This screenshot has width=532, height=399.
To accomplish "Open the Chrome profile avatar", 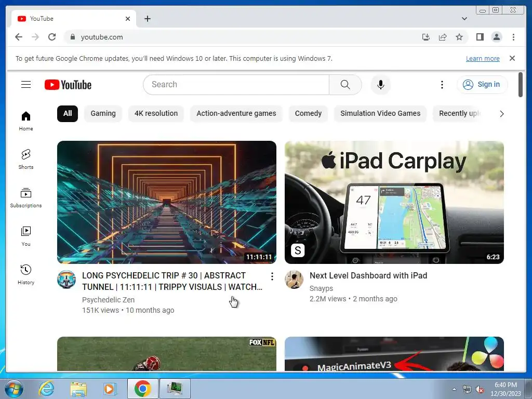I will [x=496, y=37].
